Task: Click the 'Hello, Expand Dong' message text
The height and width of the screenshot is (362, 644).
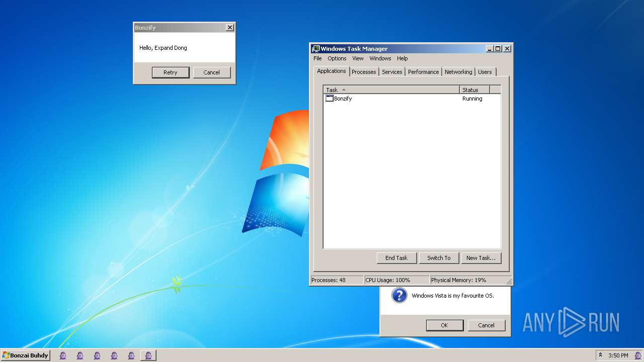Action: (163, 48)
